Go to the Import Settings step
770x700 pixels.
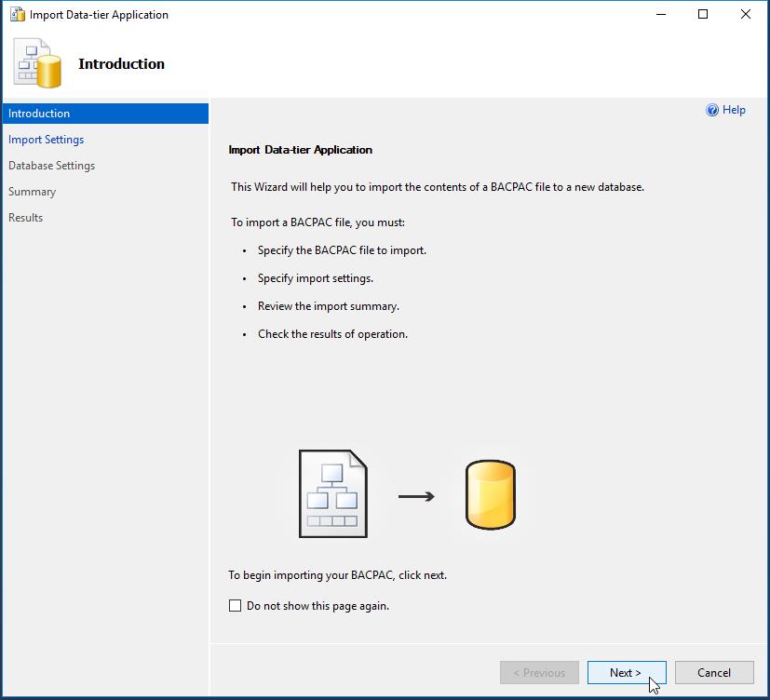(47, 140)
